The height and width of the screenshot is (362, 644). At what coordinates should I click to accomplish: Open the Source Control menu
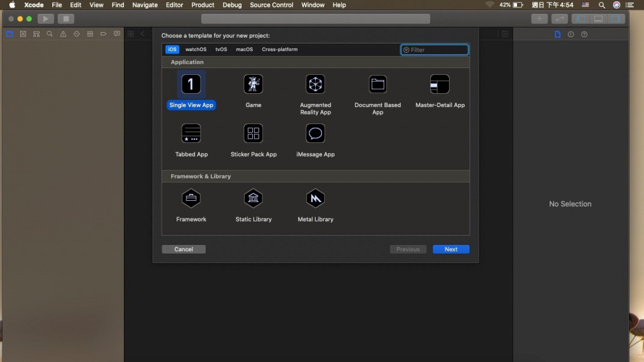pos(272,5)
